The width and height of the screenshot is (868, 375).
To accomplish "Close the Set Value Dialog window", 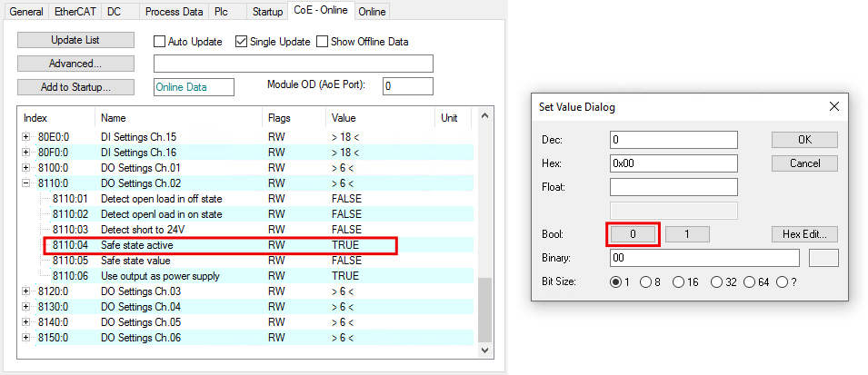I will tap(834, 107).
